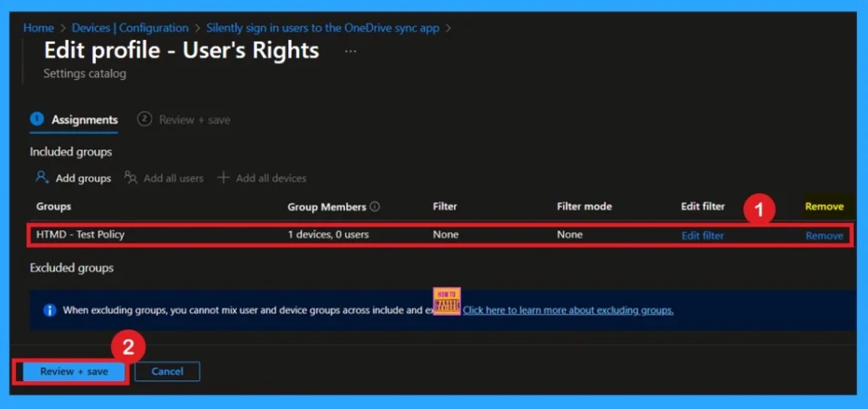Click the plus icon for Add all devices
Image resolution: width=868 pixels, height=409 pixels.
coord(223,177)
